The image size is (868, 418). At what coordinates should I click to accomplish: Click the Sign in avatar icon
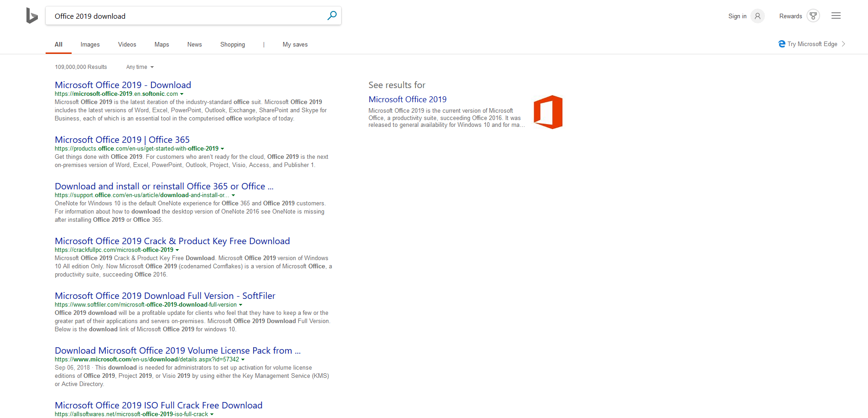(757, 16)
